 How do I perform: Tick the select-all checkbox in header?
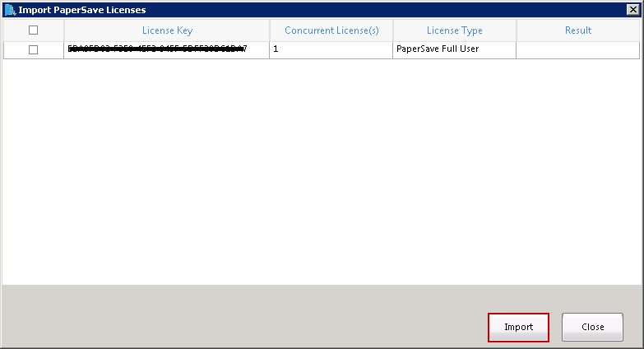(33, 30)
